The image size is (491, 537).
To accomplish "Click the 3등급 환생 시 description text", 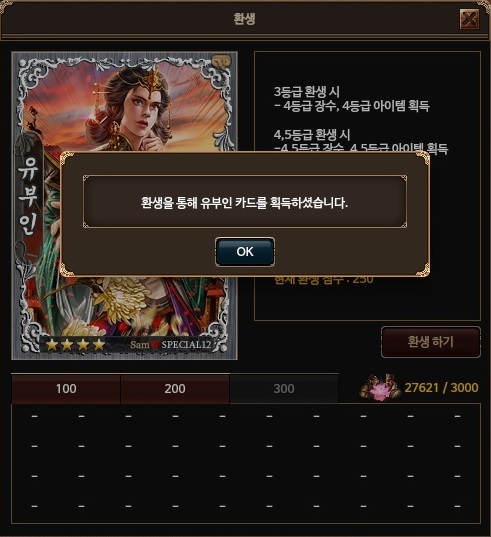I will coord(306,92).
